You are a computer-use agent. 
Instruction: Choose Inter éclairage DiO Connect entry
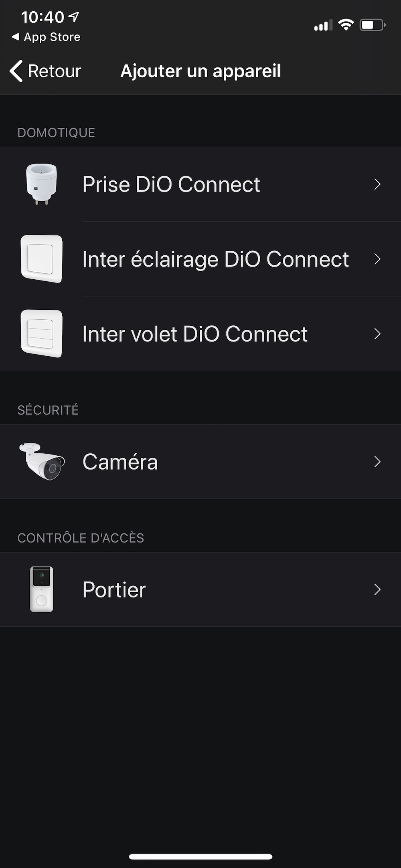pos(215,259)
